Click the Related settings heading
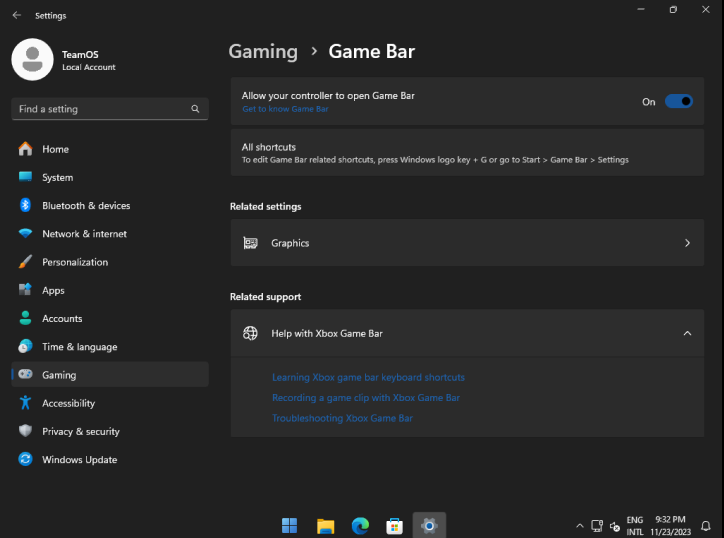 (265, 206)
